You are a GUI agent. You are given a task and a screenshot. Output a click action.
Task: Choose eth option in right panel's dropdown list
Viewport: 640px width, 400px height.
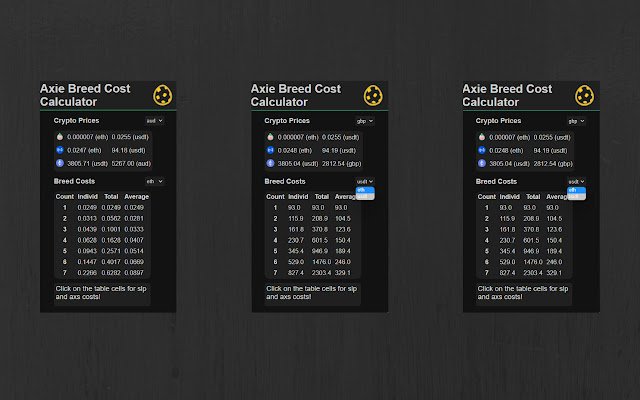tap(576, 190)
